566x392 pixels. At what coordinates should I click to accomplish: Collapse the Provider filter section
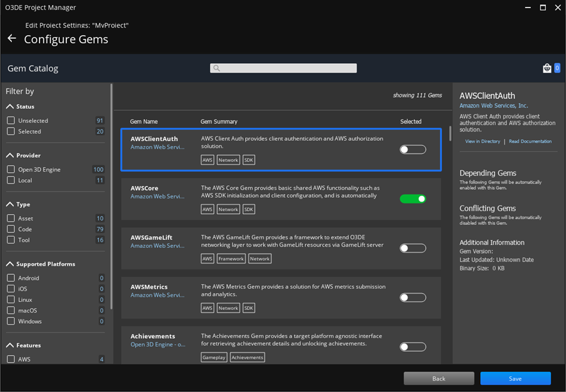pos(11,155)
